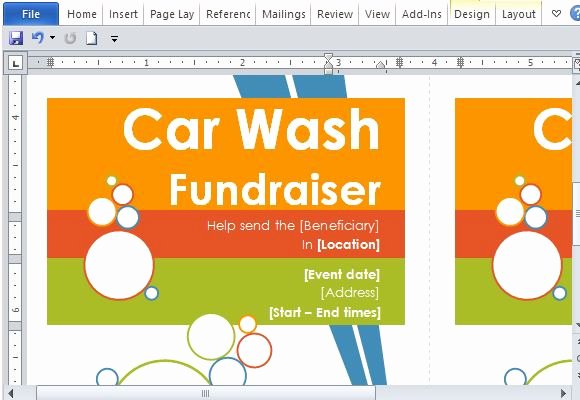Switch to the References tab
This screenshot has width=580, height=400.
click(228, 14)
